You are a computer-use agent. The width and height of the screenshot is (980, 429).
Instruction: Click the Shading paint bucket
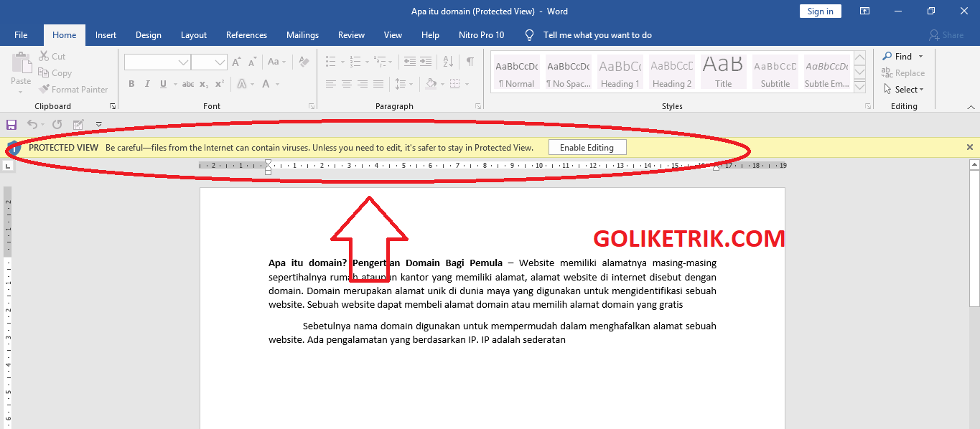pos(431,84)
